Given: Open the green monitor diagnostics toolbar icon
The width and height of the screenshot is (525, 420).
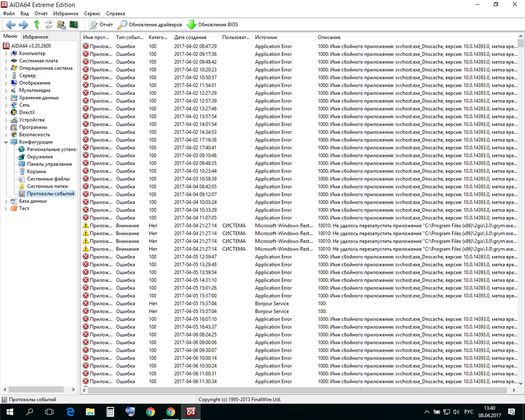Looking at the screenshot, I should pyautogui.click(x=74, y=25).
